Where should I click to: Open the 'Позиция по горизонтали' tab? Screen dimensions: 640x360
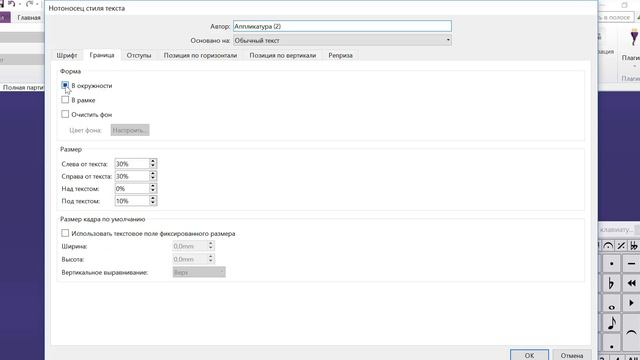pos(200,55)
